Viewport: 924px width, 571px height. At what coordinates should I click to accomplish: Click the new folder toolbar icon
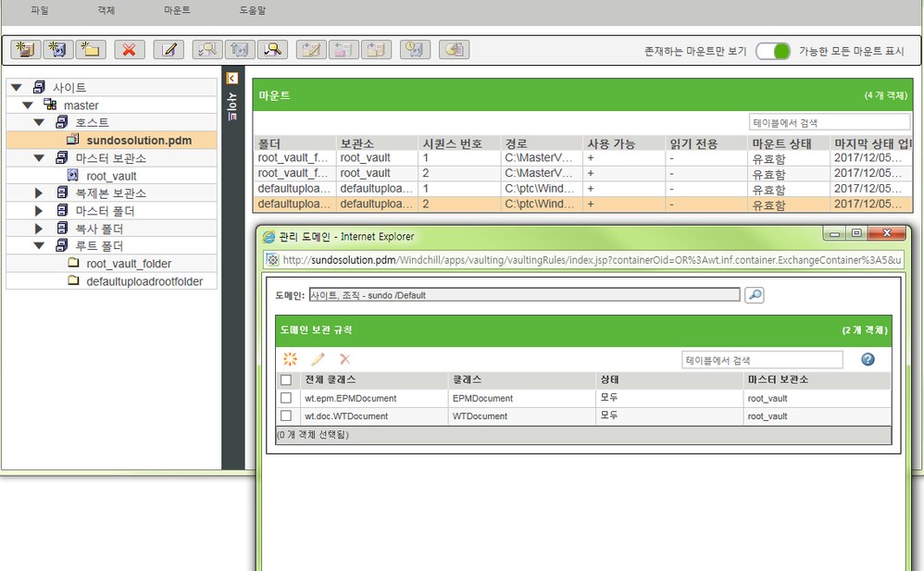click(x=90, y=50)
